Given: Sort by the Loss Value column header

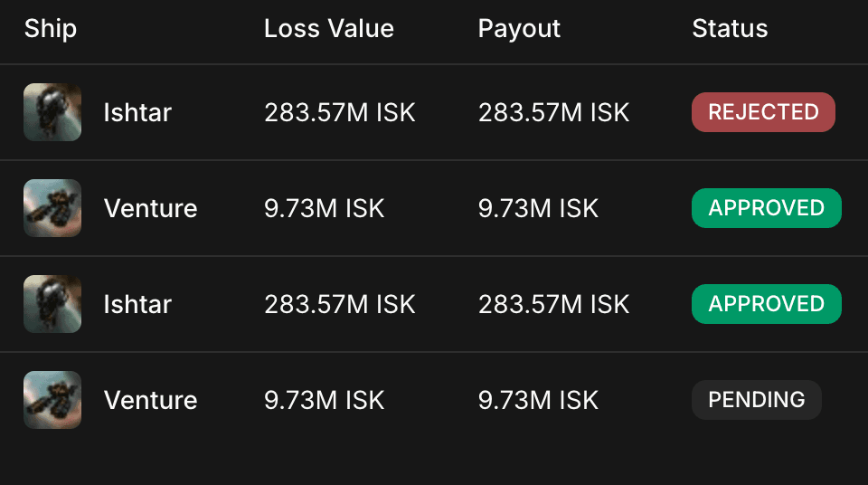Looking at the screenshot, I should (328, 29).
